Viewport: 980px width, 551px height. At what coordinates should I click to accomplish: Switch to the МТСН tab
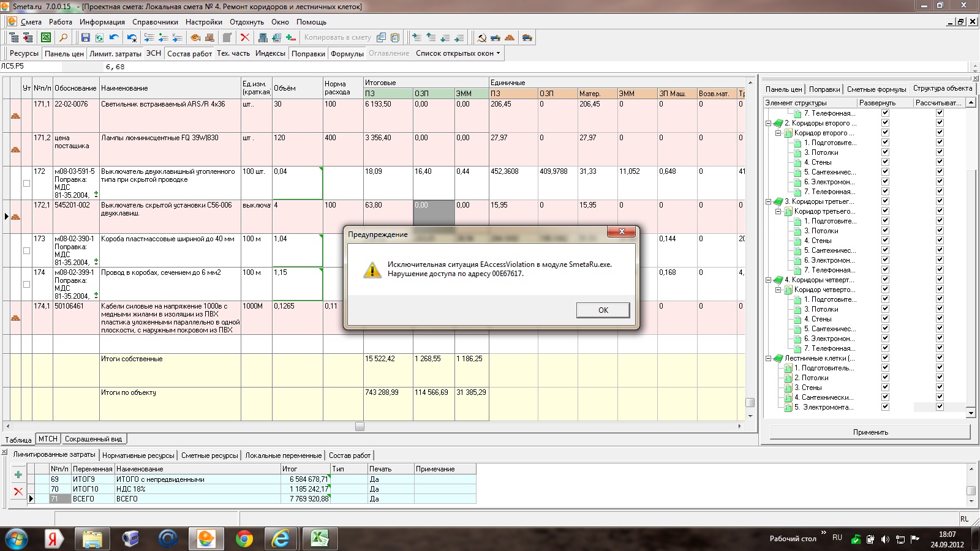coord(48,439)
